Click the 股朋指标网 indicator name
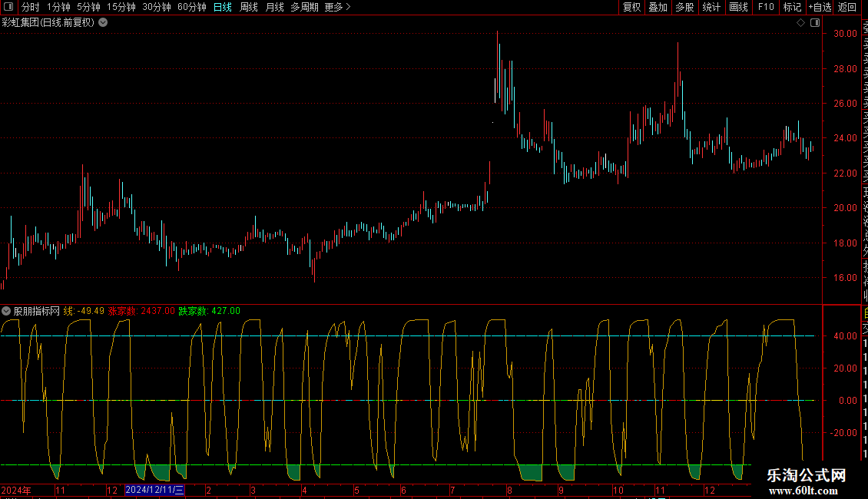 [37, 311]
